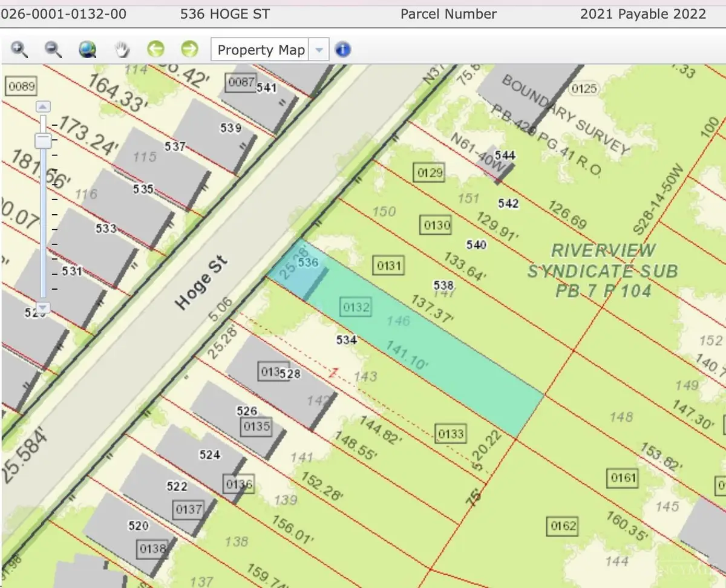
Task: Select the parcel labeled 0133
Action: (x=451, y=433)
